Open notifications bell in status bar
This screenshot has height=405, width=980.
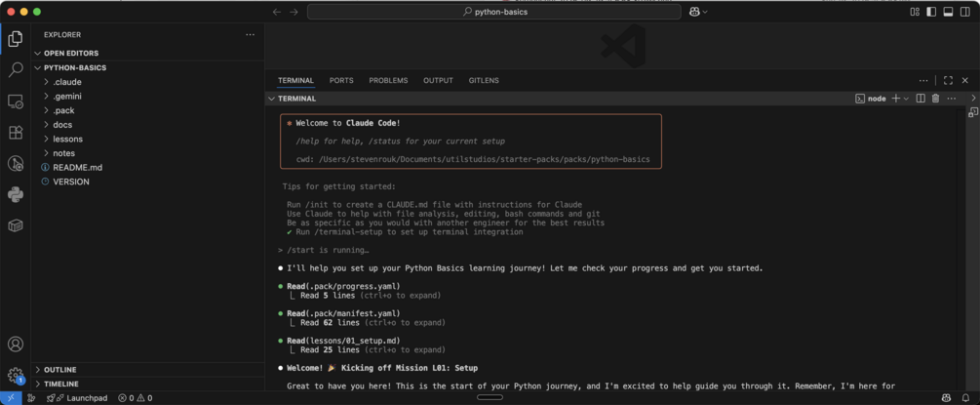(x=965, y=398)
